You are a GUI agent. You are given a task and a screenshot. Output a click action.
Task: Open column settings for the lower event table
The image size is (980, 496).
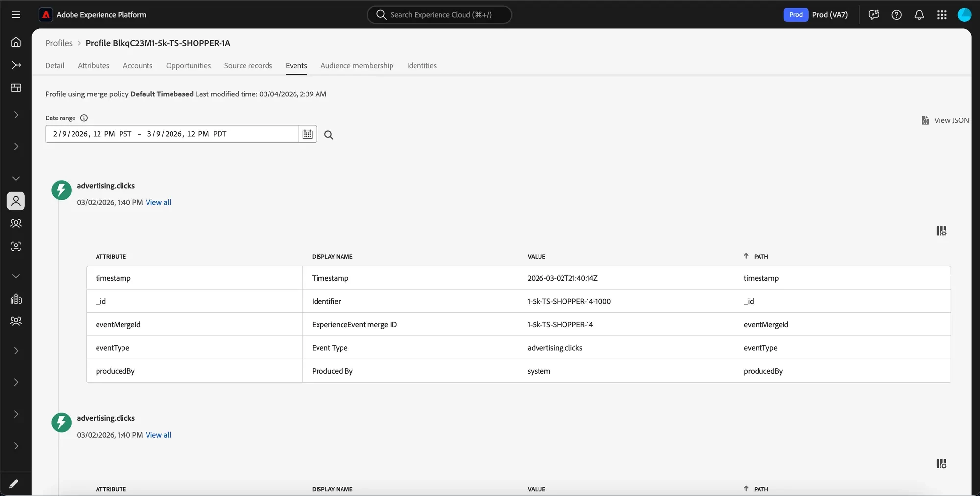[941, 464]
